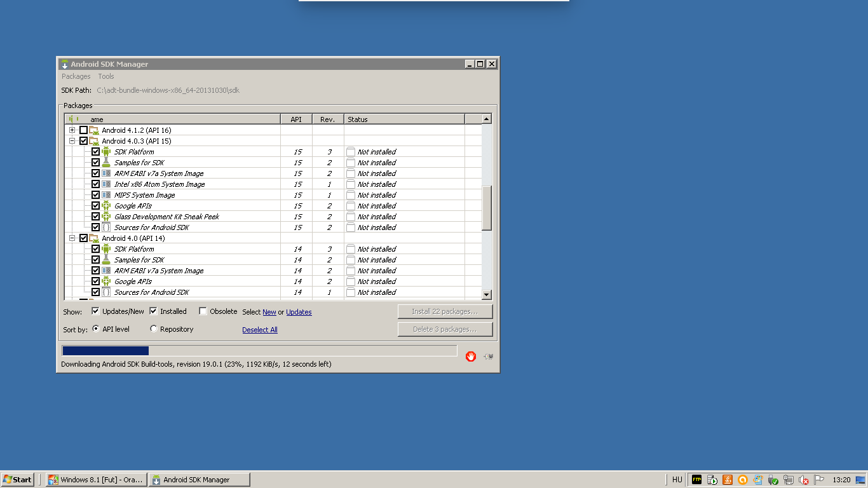The height and width of the screenshot is (488, 868).
Task: Open the download log window icon
Action: (488, 356)
